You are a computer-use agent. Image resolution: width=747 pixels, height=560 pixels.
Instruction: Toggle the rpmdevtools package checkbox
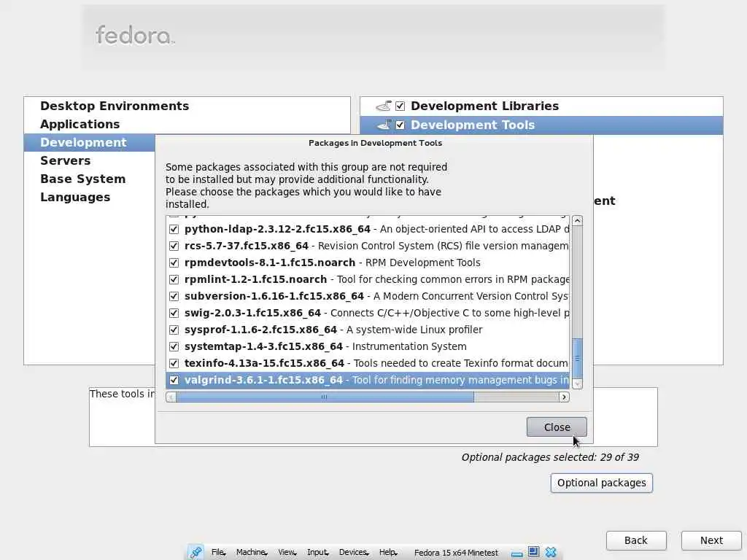click(174, 262)
